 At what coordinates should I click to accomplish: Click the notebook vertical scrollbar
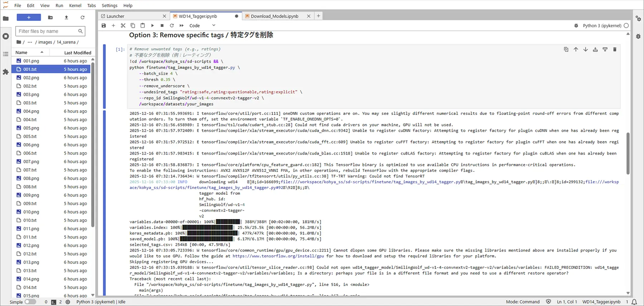point(628,154)
